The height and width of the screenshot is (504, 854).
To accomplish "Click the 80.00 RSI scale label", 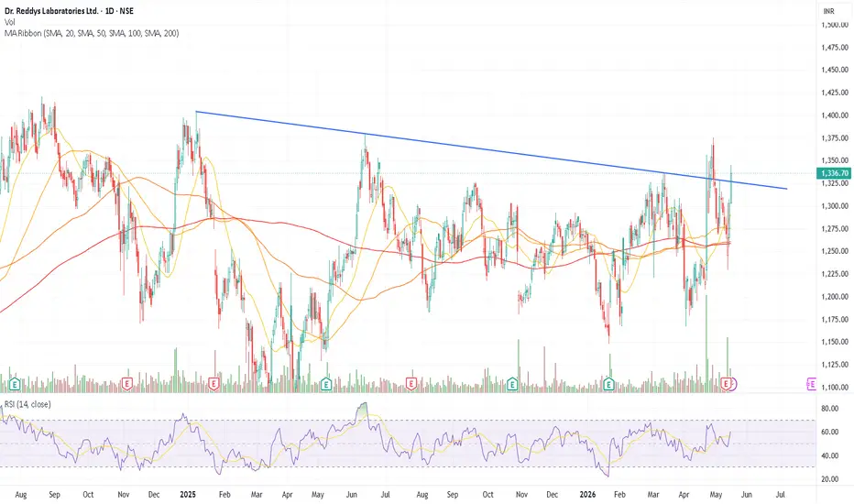I will [829, 408].
